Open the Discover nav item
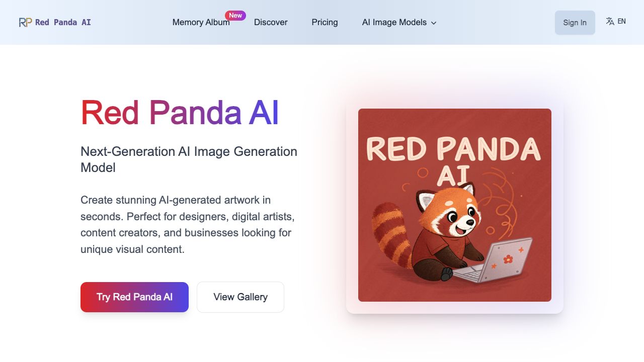644x362 pixels. [x=271, y=23]
